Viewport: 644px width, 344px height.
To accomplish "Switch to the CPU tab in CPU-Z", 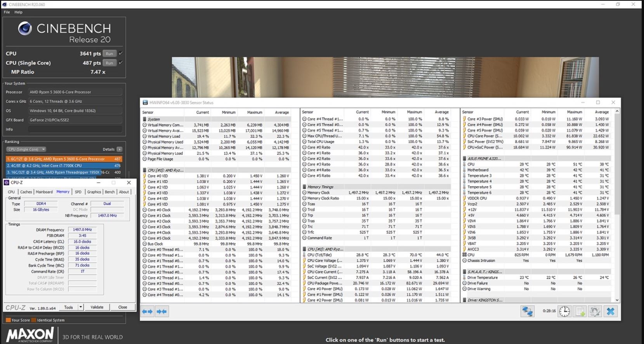I will pyautogui.click(x=11, y=192).
